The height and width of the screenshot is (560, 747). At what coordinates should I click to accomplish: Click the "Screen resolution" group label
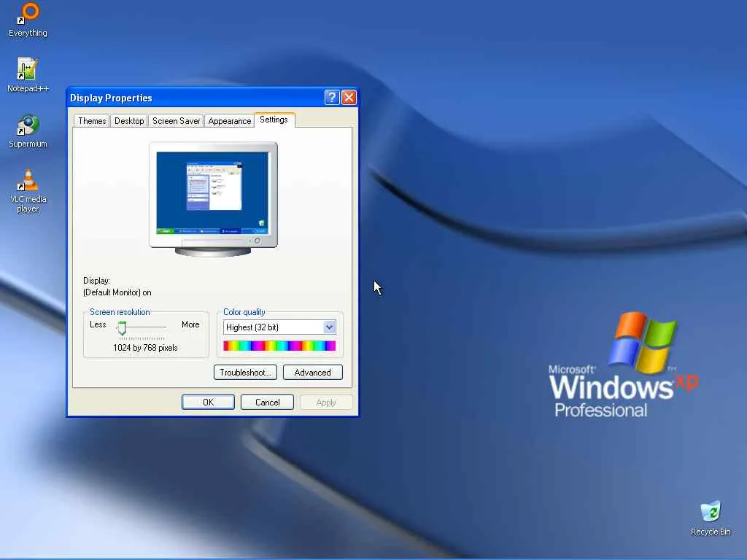(120, 312)
